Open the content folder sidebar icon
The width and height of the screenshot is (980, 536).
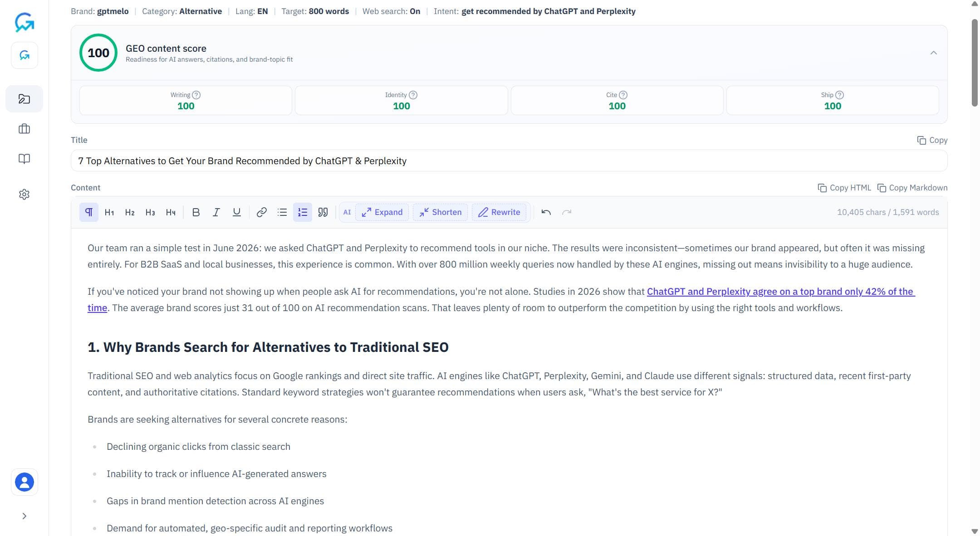[x=24, y=99]
